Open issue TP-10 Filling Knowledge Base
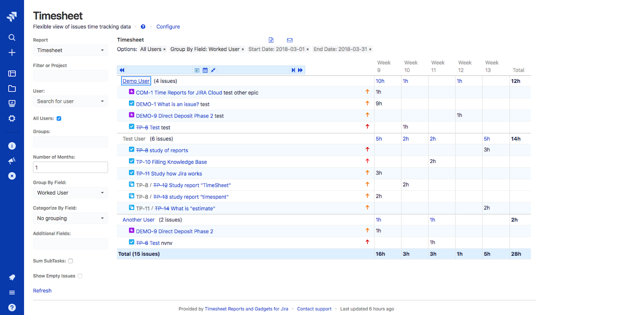 [171, 162]
